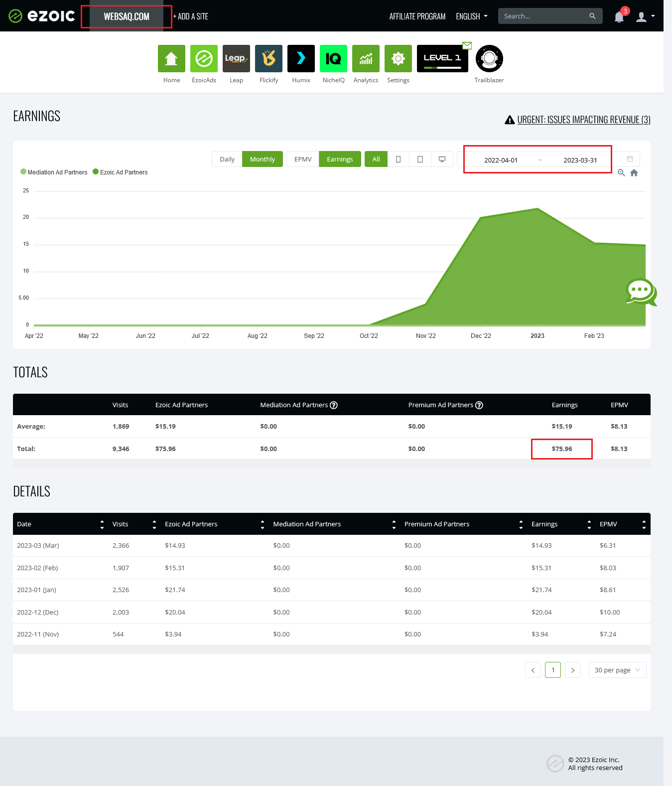This screenshot has height=786, width=672.
Task: Open the Level 1 envelope message icon
Action: (x=467, y=46)
